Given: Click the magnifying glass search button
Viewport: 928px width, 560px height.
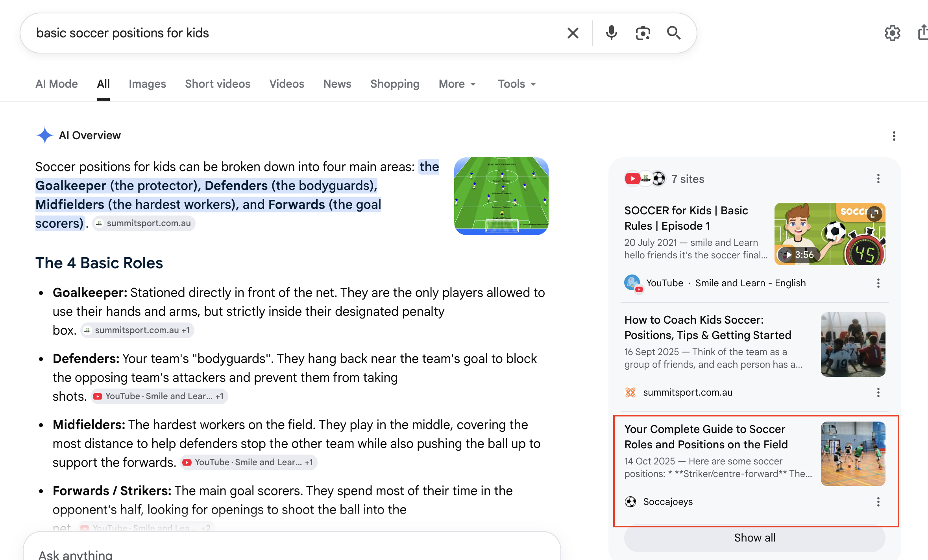Looking at the screenshot, I should tap(674, 33).
